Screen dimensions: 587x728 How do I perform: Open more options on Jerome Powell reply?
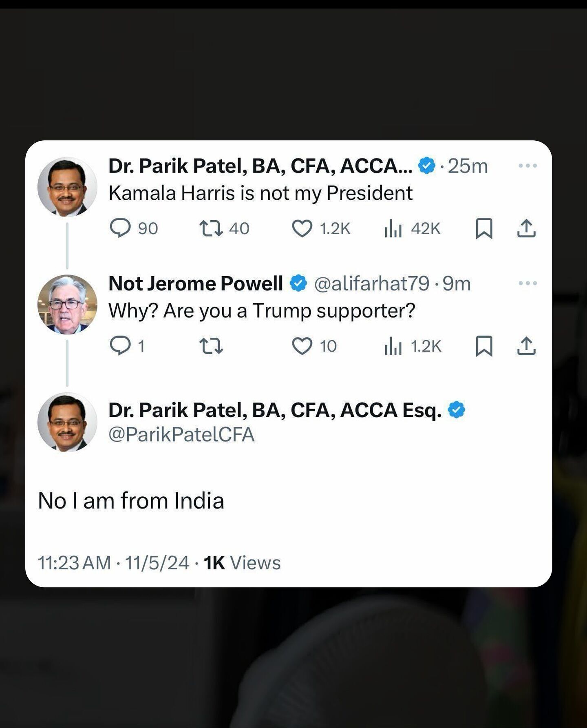(x=527, y=283)
